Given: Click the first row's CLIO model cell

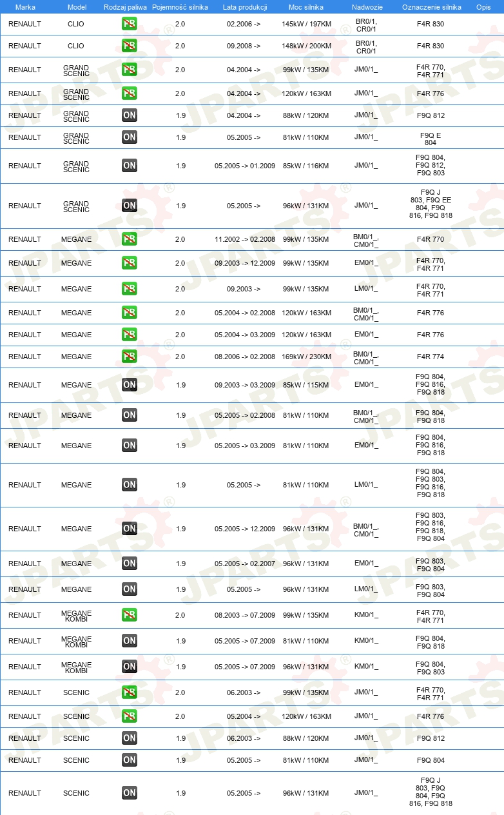Looking at the screenshot, I should [75, 24].
